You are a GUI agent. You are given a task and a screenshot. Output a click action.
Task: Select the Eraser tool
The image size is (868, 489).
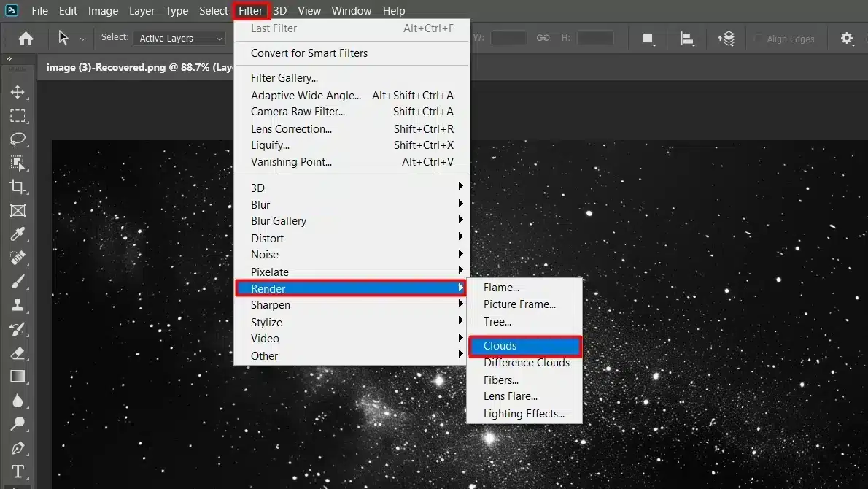tap(18, 353)
